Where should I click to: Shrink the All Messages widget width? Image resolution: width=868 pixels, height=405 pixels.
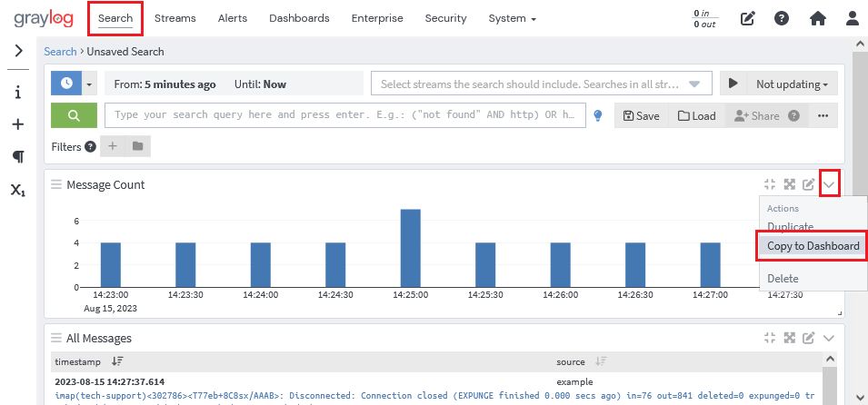pos(770,338)
